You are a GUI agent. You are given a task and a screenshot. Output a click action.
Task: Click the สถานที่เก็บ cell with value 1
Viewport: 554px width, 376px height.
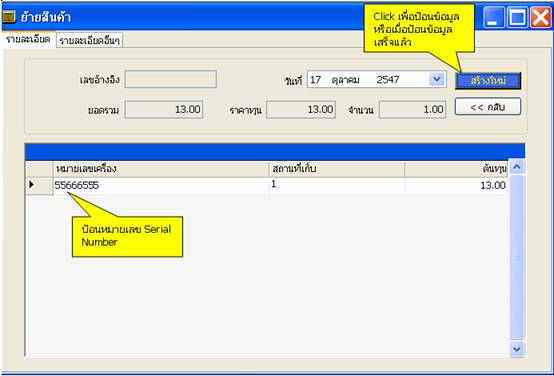click(x=336, y=186)
